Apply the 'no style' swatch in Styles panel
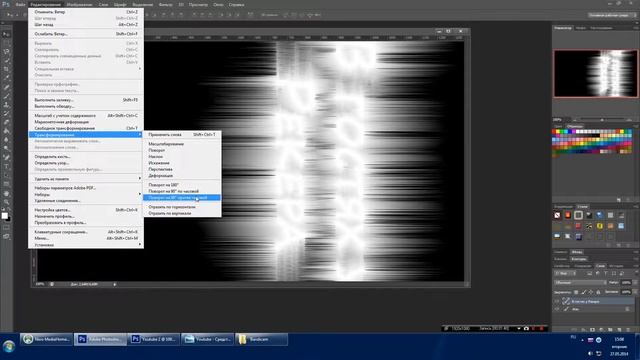640x360 pixels. point(558,215)
